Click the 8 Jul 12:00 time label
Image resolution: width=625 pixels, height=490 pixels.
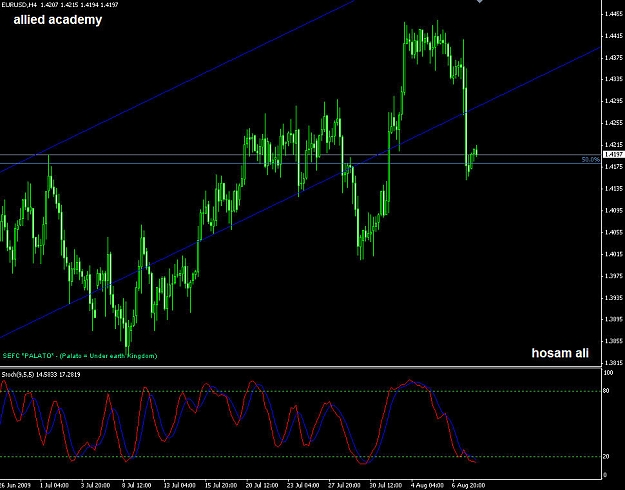click(137, 485)
